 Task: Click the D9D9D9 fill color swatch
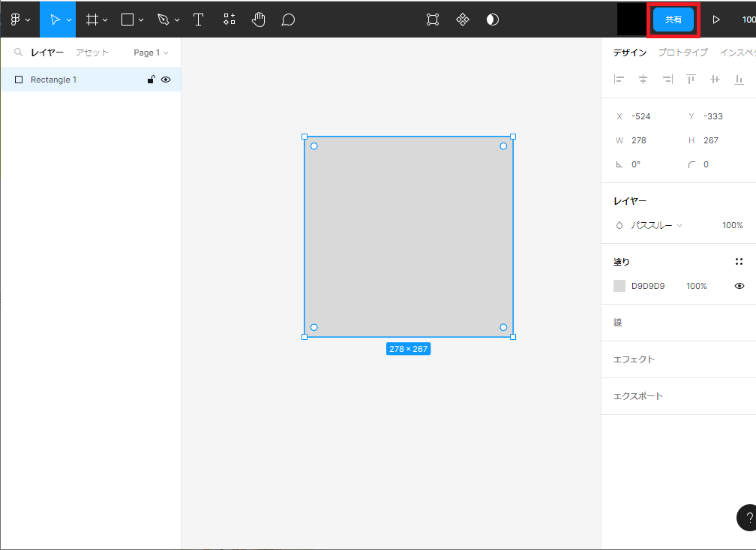tap(619, 286)
